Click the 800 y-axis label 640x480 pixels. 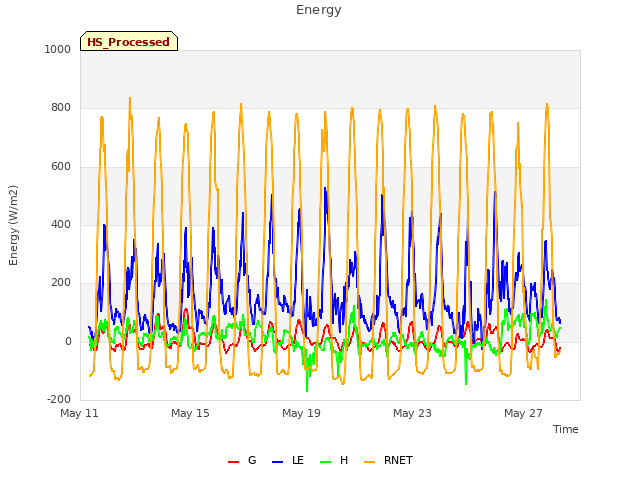coord(61,108)
